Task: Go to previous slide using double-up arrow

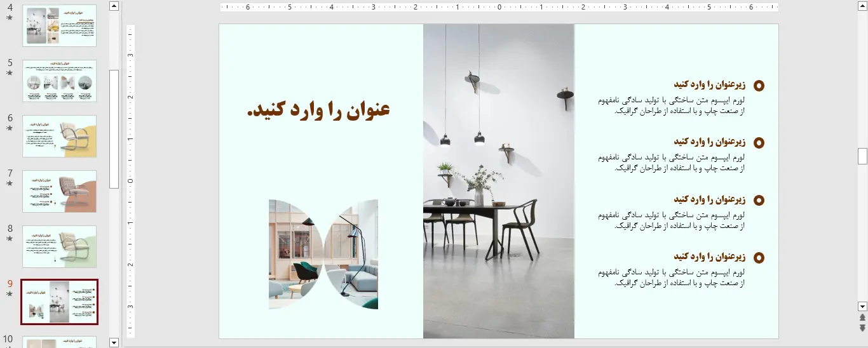Action: 862,318
